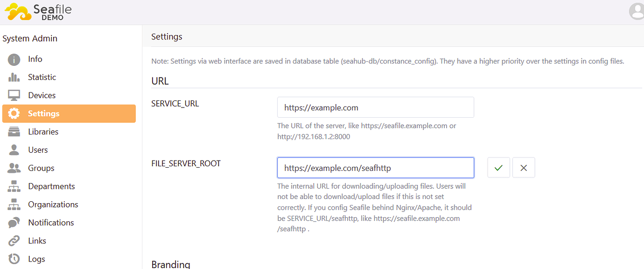The height and width of the screenshot is (269, 644).
Task: Open the Logs clock icon
Action: pyautogui.click(x=13, y=259)
